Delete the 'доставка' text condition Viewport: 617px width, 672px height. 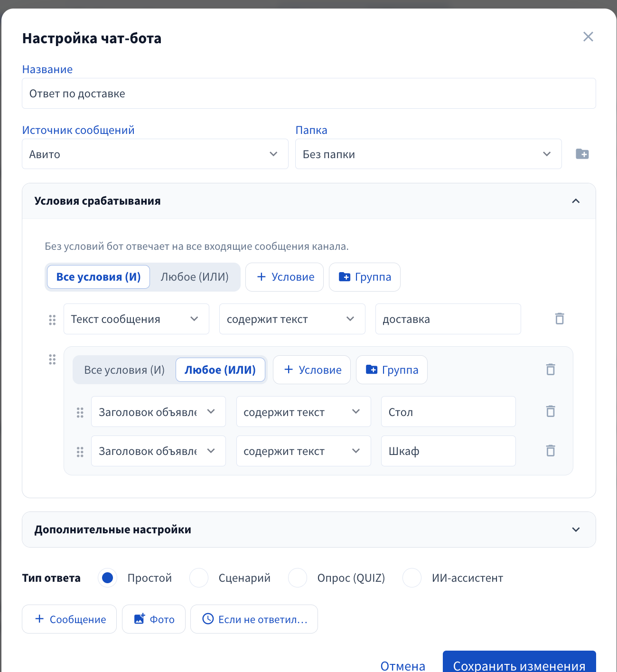click(x=560, y=319)
